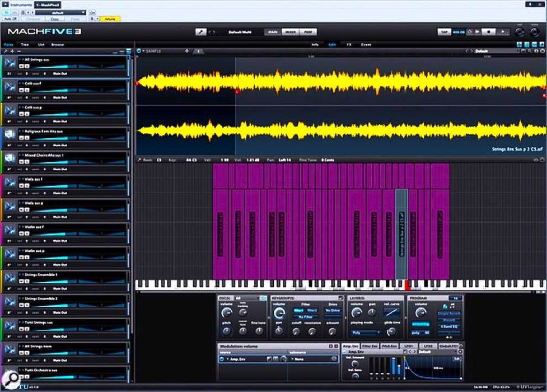Image resolution: width=547 pixels, height=392 pixels.
Task: Click the Violin sus p part icon
Action: pyautogui.click(x=10, y=254)
